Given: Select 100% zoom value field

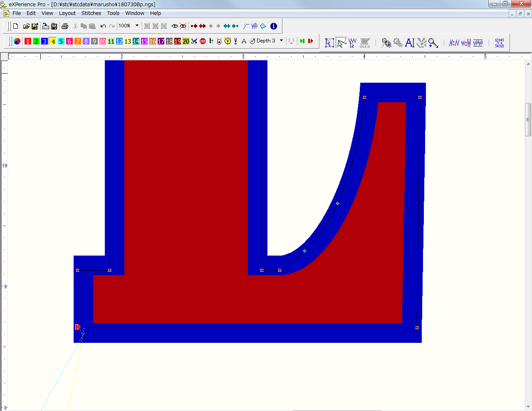Looking at the screenshot, I should coord(125,26).
